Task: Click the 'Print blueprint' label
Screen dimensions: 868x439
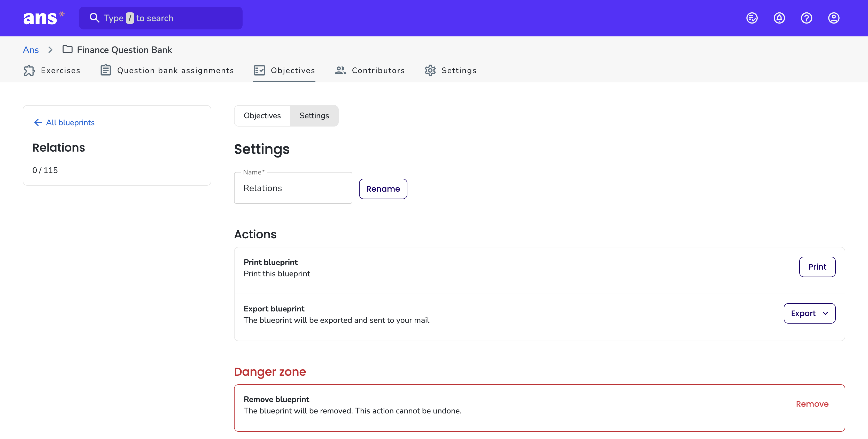Action: coord(270,262)
